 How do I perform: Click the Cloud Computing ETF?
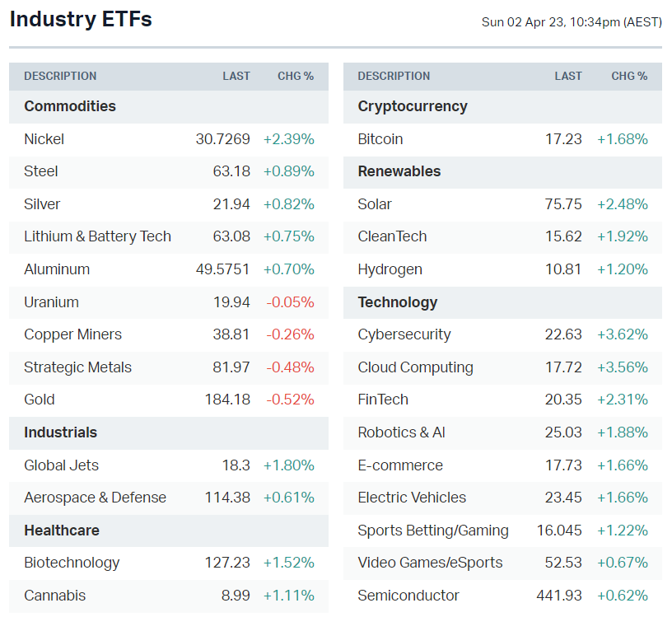[x=415, y=367]
